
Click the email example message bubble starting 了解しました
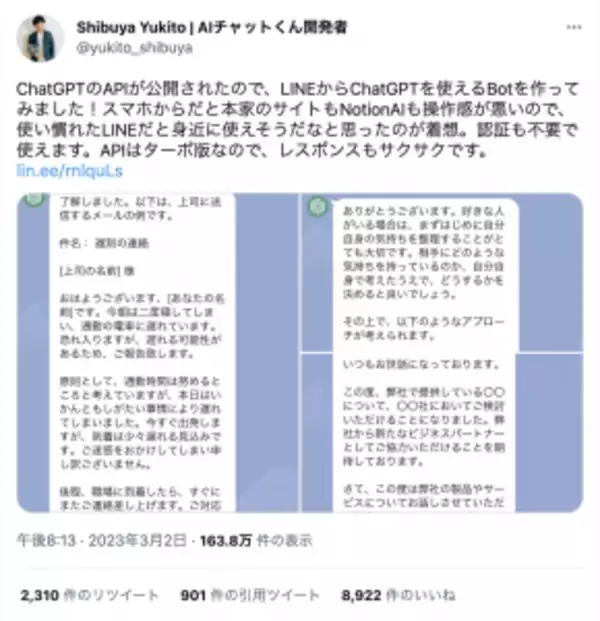142,352
